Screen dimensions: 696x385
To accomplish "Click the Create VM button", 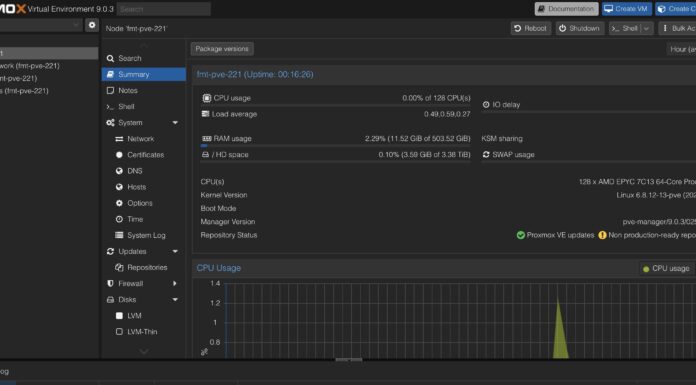I will click(626, 9).
